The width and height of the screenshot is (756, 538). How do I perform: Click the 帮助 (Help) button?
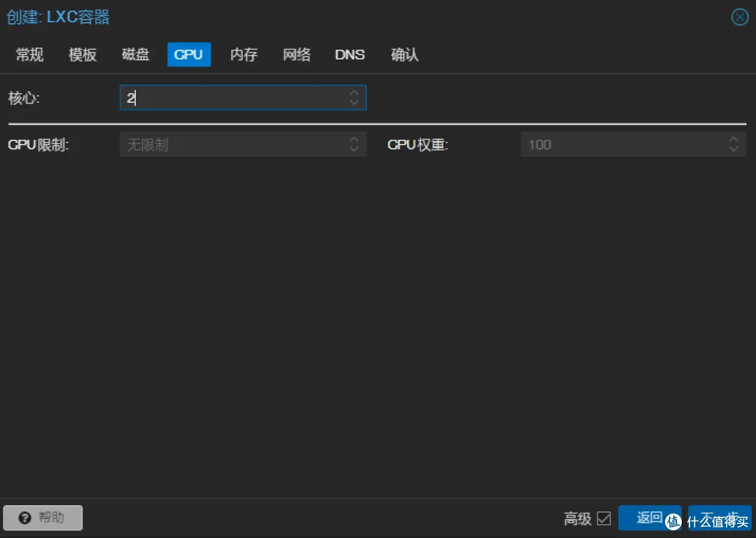pyautogui.click(x=43, y=518)
